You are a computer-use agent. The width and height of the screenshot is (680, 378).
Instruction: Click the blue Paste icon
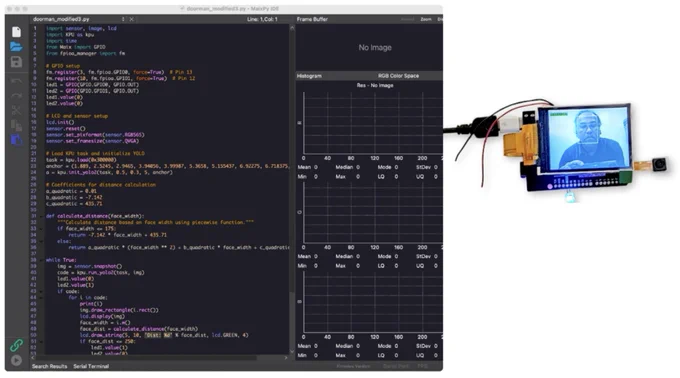[x=16, y=140]
